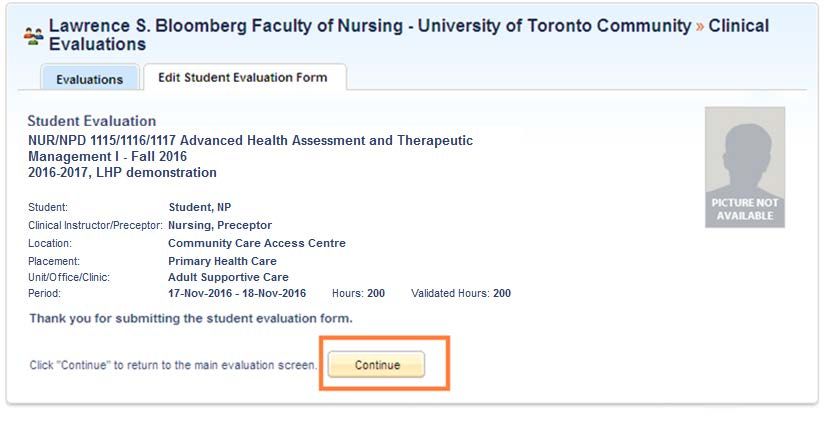Click the thank you confirmation message
Image resolution: width=826 pixels, height=421 pixels.
191,319
